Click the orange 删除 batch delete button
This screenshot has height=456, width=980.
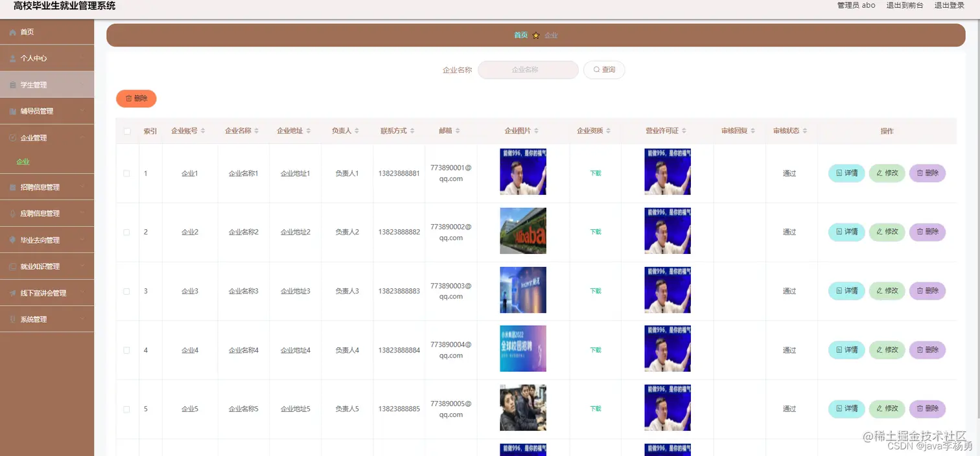[x=136, y=98]
